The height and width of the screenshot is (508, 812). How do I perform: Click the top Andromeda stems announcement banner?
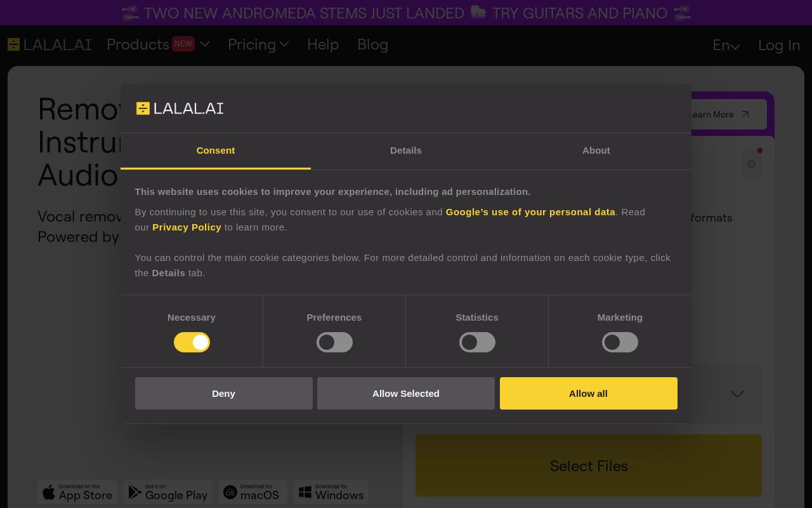click(x=406, y=13)
